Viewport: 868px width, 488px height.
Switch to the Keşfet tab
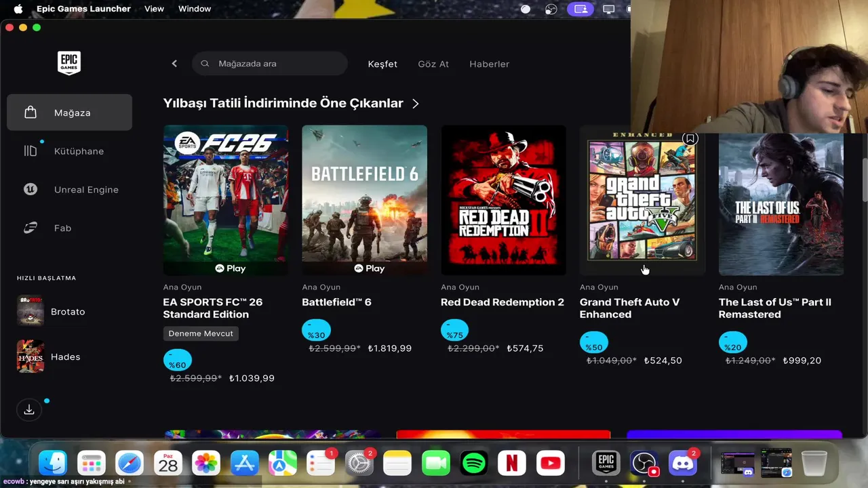click(x=382, y=64)
